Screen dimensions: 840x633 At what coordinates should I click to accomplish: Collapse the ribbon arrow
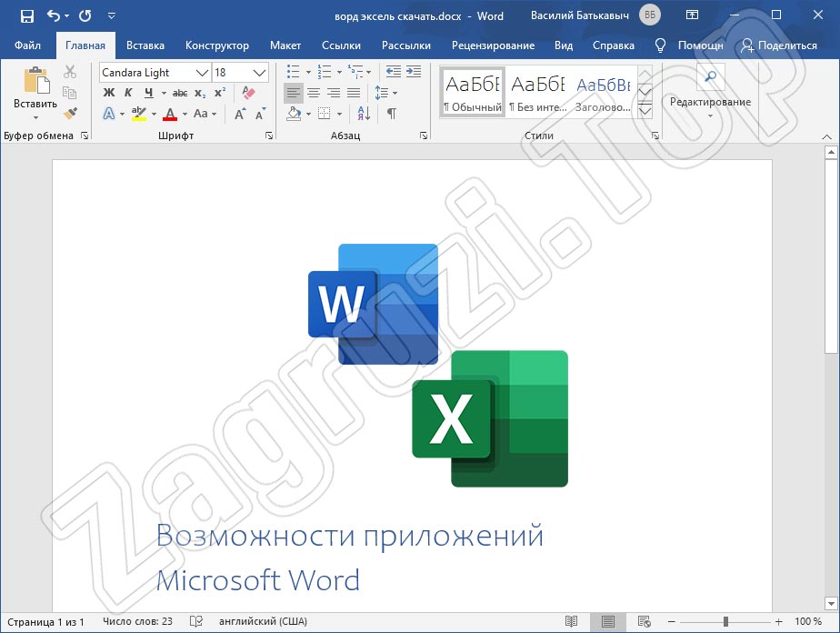(x=826, y=136)
